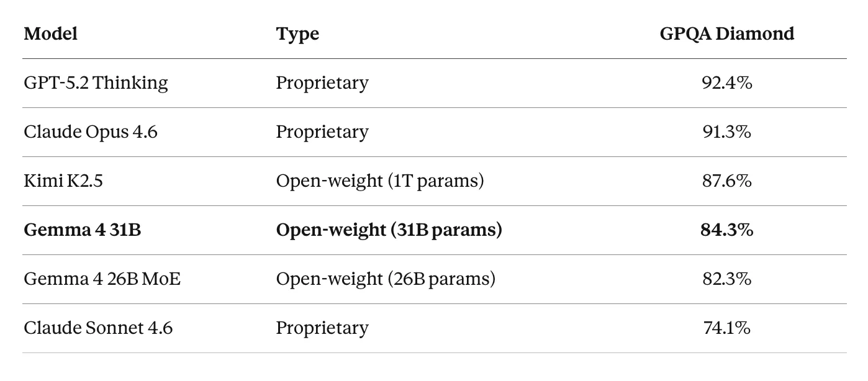The height and width of the screenshot is (381, 868).
Task: Click the bold Gemma 4 31B model name
Action: pyautogui.click(x=82, y=230)
